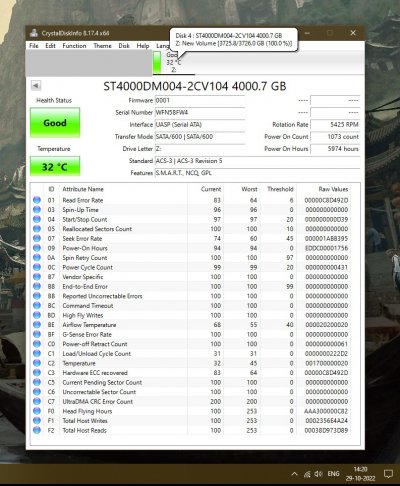400x486 pixels.
Task: Click the Power On Hours 5974 hours field
Action: (x=335, y=149)
